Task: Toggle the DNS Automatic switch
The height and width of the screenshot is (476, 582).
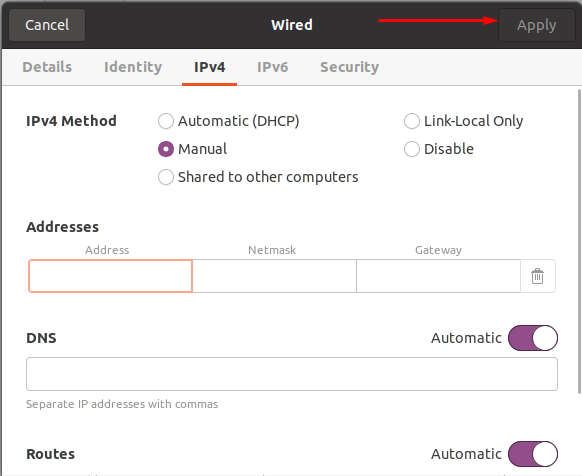Action: tap(533, 338)
